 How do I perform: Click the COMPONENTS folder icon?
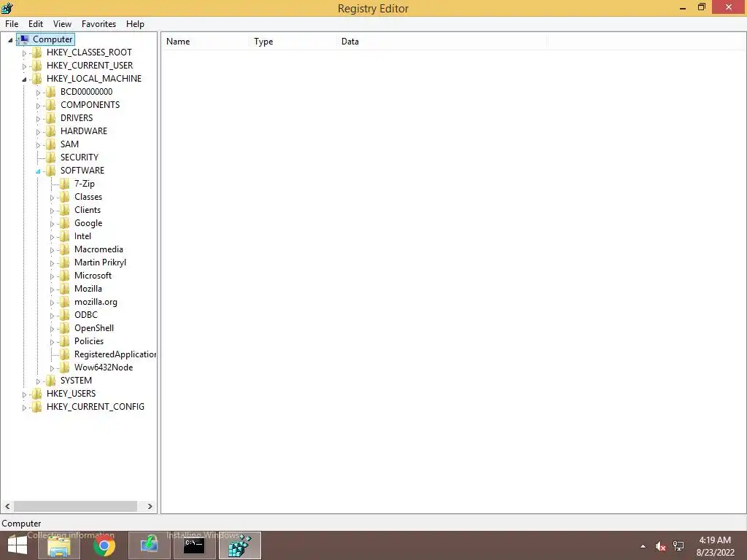pos(51,105)
